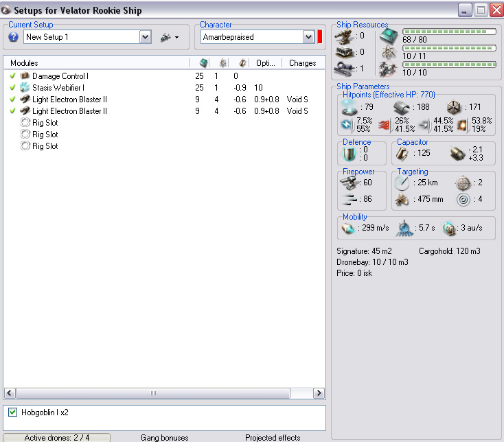Screen dimensions: 504x442
Task: Click the warp speed icon
Action: click(x=449, y=228)
